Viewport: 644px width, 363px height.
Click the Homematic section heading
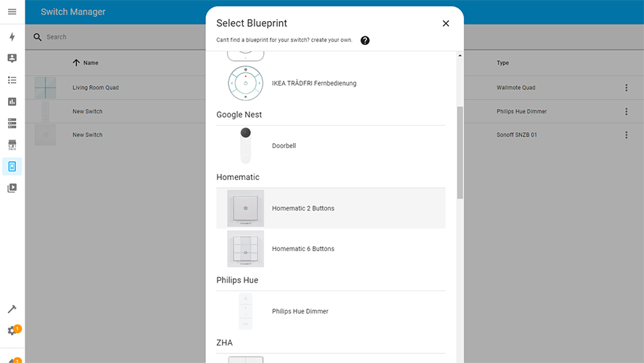click(238, 177)
